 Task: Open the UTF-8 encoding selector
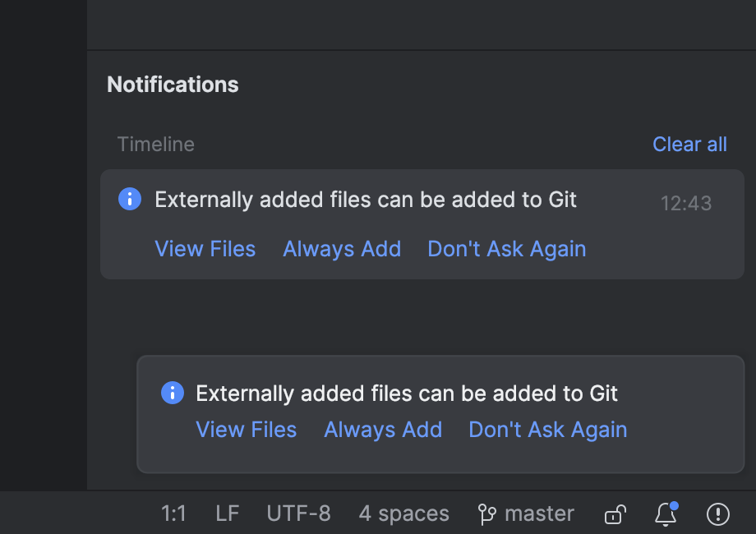[x=298, y=513]
